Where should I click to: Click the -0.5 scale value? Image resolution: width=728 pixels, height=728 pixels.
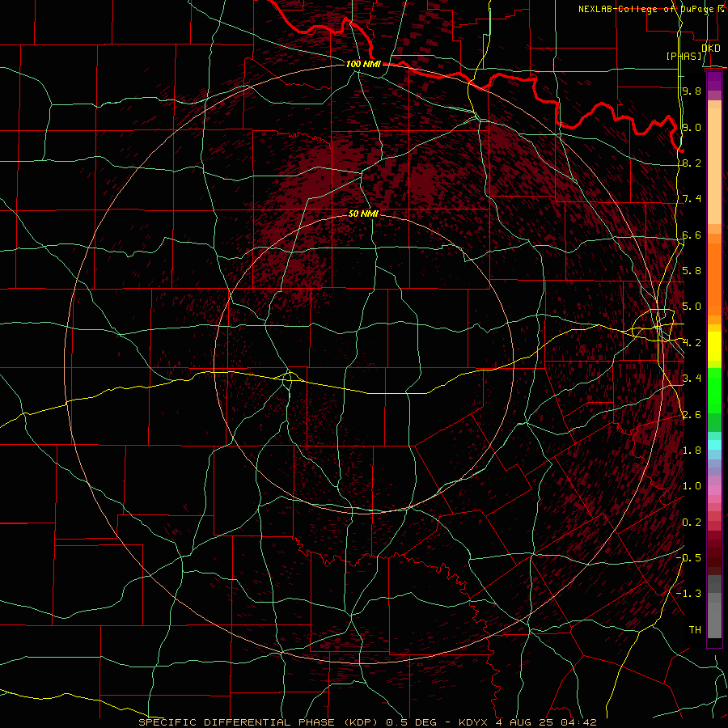click(688, 558)
